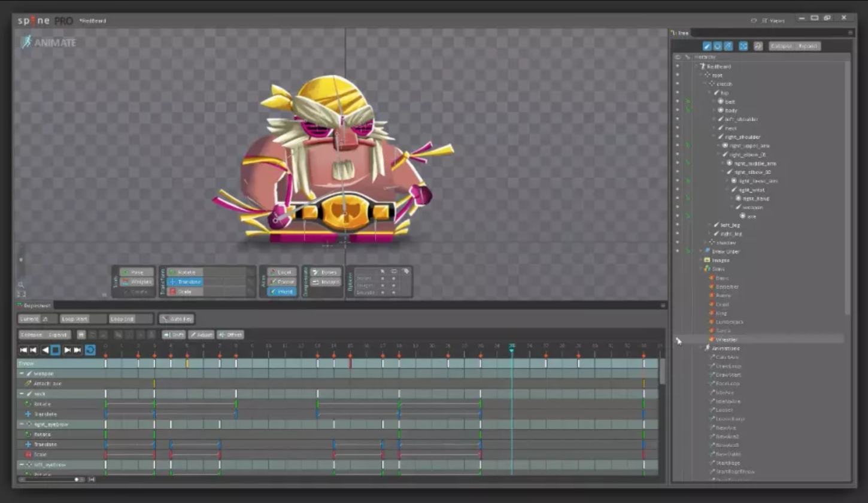Viewport: 868px width, 503px height.
Task: Collapse the right_shoulder bone in hierarchy
Action: [714, 137]
